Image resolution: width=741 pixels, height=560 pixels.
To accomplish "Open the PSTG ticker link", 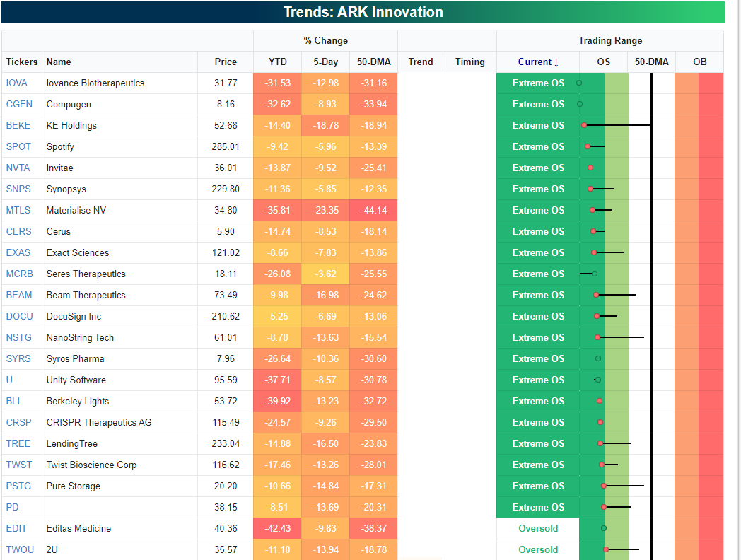I will click(x=18, y=486).
